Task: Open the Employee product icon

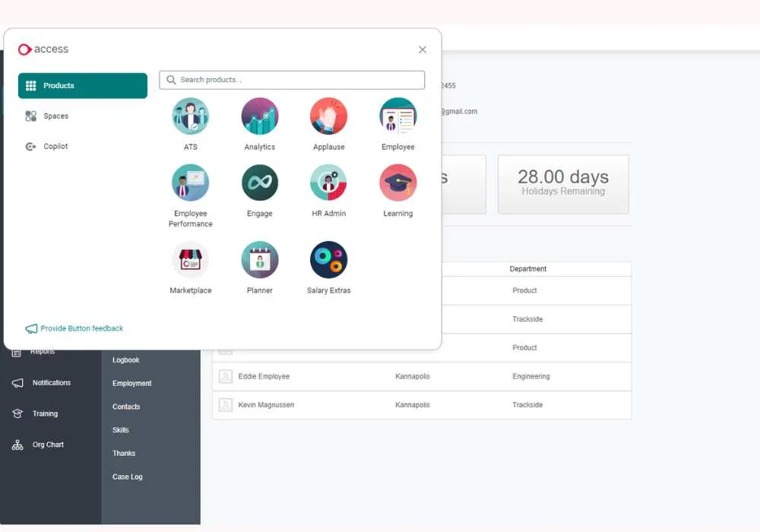Action: [398, 116]
